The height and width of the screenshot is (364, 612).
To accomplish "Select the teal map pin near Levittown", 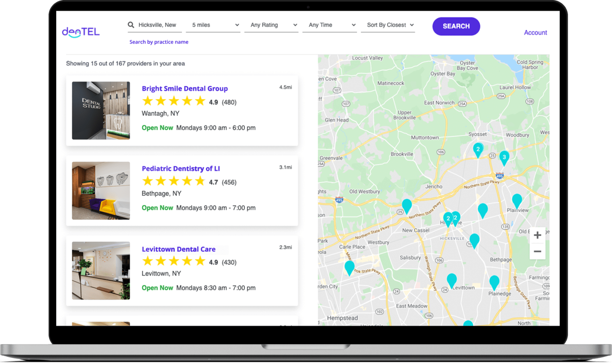I will [451, 280].
